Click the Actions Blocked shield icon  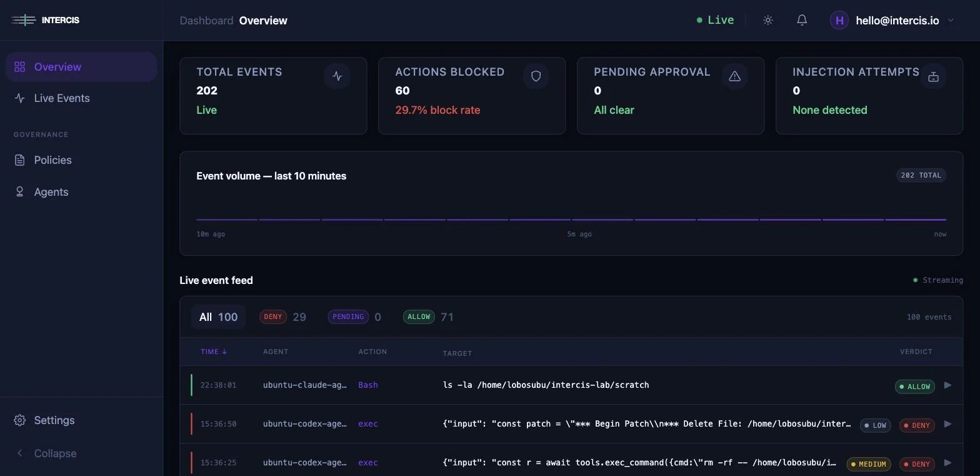(x=536, y=76)
